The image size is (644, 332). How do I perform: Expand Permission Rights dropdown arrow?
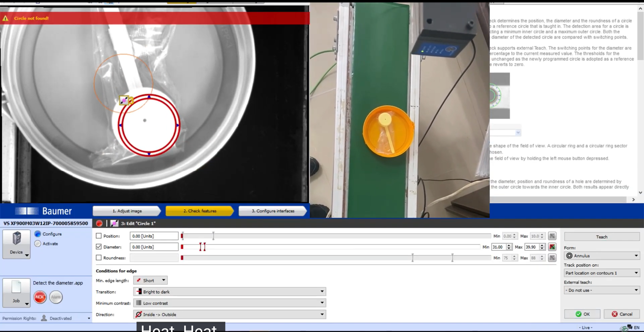pos(89,318)
